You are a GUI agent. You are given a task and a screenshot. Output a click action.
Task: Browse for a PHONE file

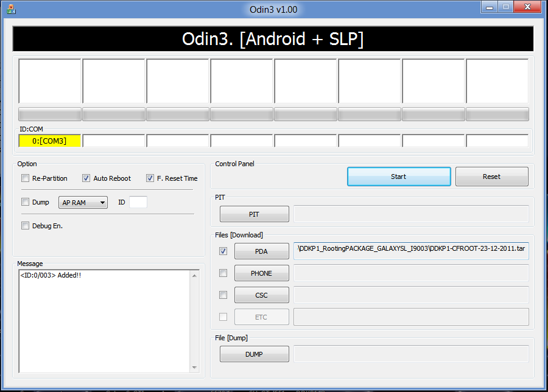point(261,273)
